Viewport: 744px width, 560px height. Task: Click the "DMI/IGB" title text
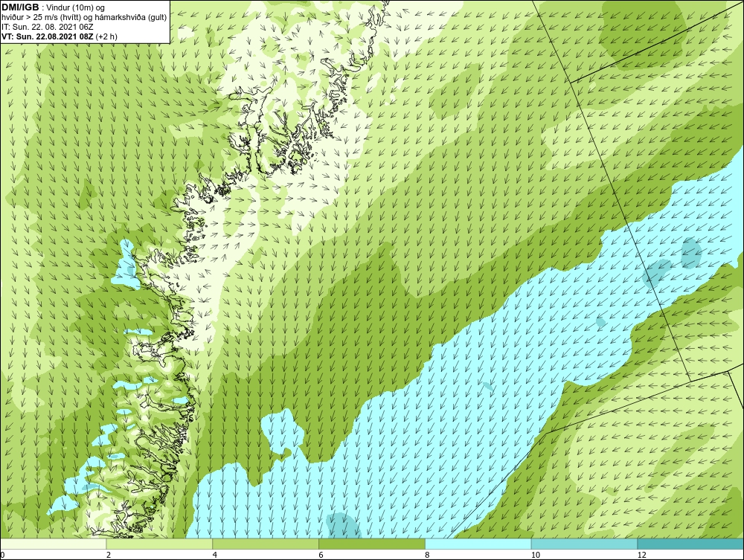click(20, 7)
